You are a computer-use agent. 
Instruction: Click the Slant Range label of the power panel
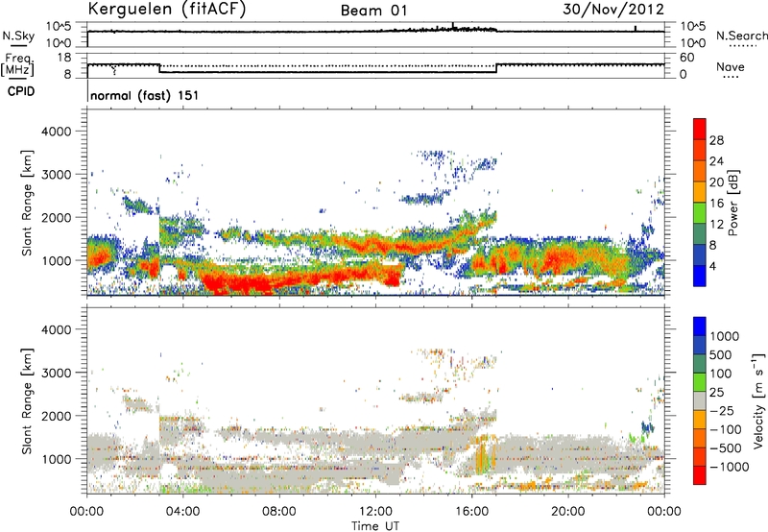(x=27, y=203)
